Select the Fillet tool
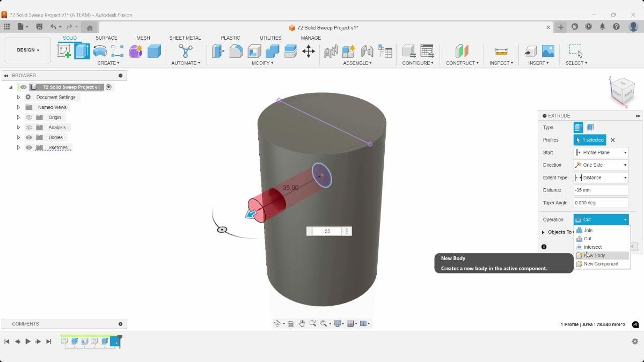Screen dimensions: 644x362 click(236, 51)
